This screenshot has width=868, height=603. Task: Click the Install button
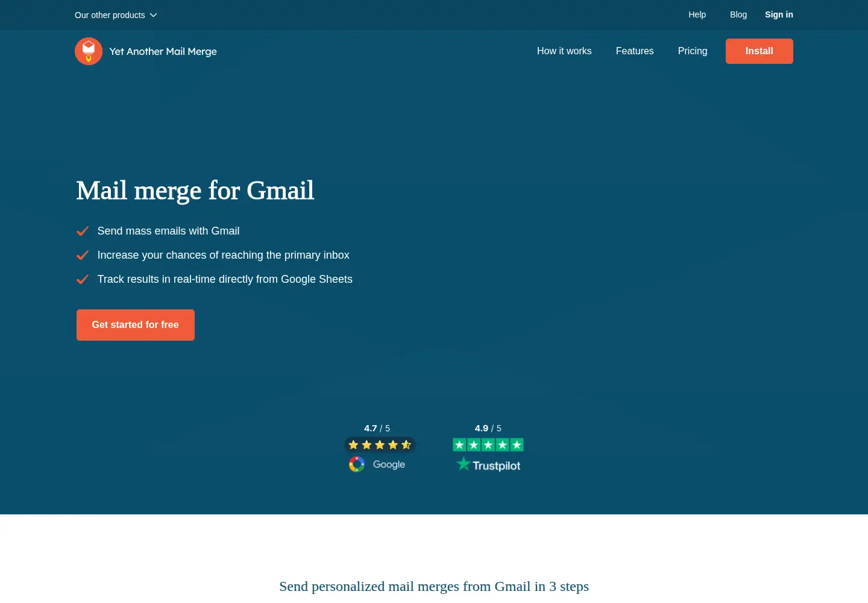(759, 51)
